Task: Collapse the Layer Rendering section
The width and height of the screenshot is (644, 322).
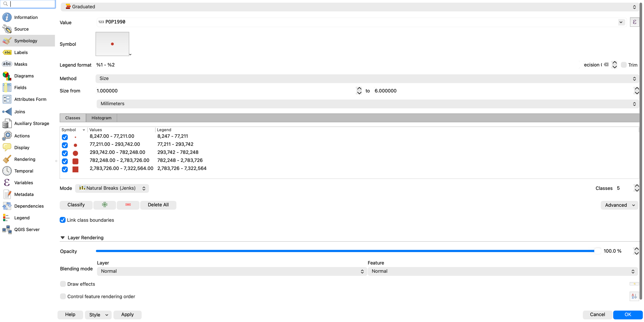Action: (62, 238)
